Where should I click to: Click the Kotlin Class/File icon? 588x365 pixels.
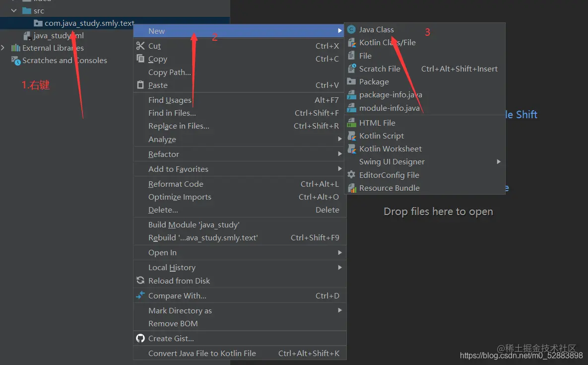click(351, 42)
